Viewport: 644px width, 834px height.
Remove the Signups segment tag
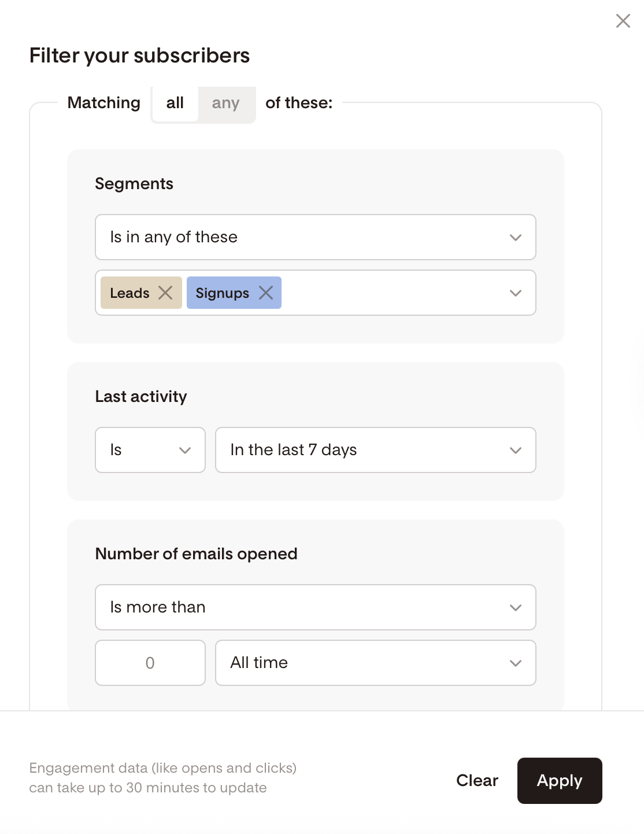[266, 293]
